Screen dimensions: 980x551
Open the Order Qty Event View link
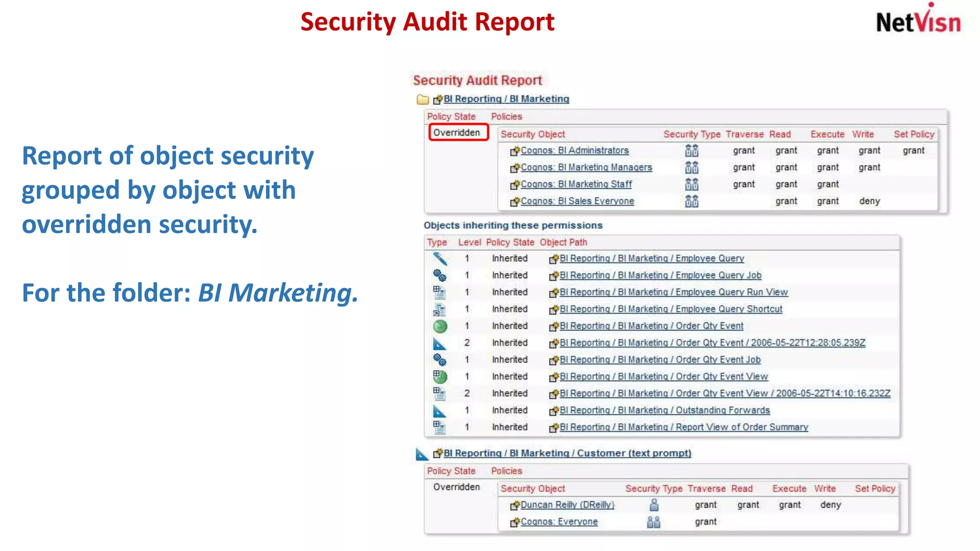coord(664,376)
